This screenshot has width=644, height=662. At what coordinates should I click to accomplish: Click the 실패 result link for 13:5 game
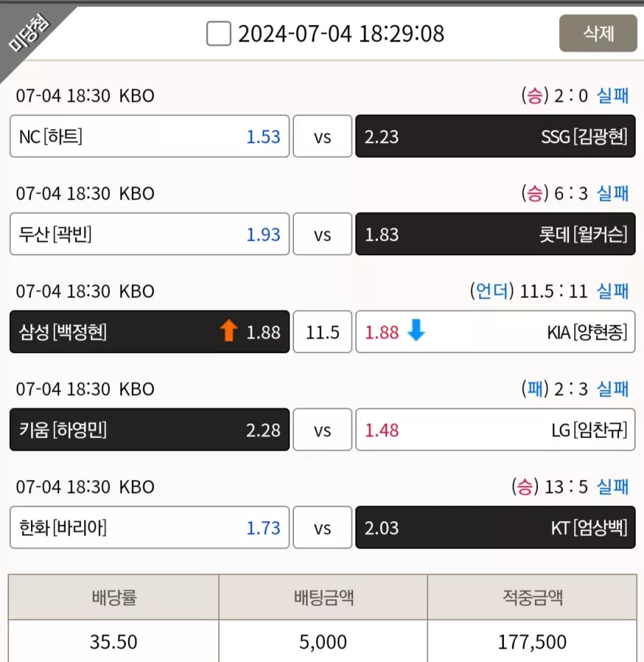click(x=613, y=487)
